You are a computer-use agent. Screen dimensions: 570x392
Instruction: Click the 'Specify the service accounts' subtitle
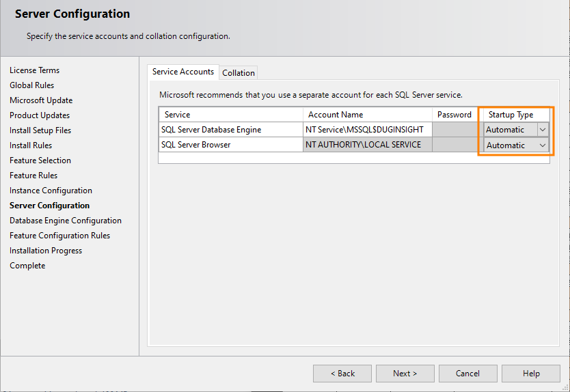128,36
